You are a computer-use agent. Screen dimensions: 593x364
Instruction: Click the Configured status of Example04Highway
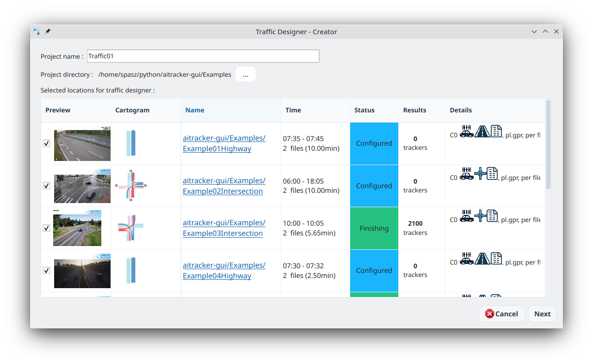pos(374,271)
